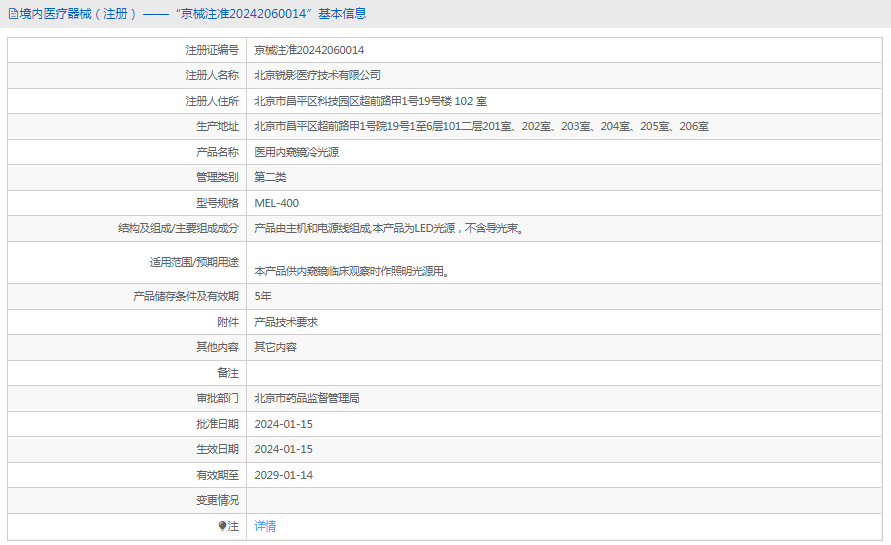The image size is (891, 545).
Task: Click the intended use text 本产品供内窥镜临床观察时作照明光源用
Action: tap(352, 271)
